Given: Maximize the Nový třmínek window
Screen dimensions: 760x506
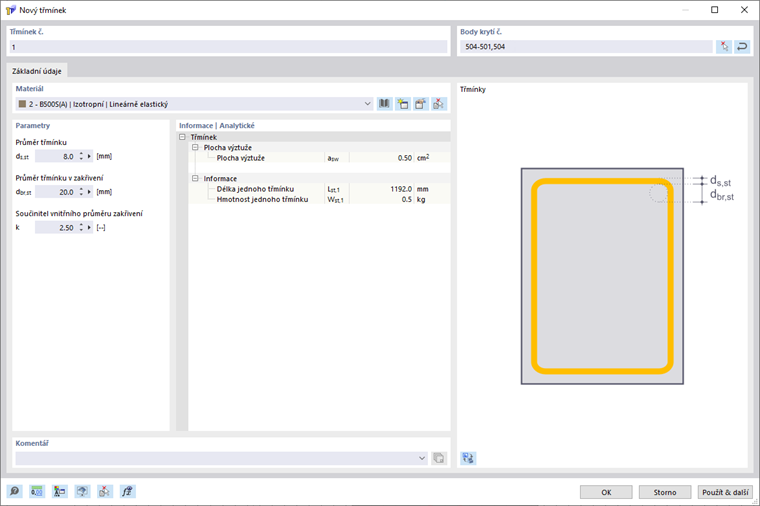Looking at the screenshot, I should [x=714, y=10].
